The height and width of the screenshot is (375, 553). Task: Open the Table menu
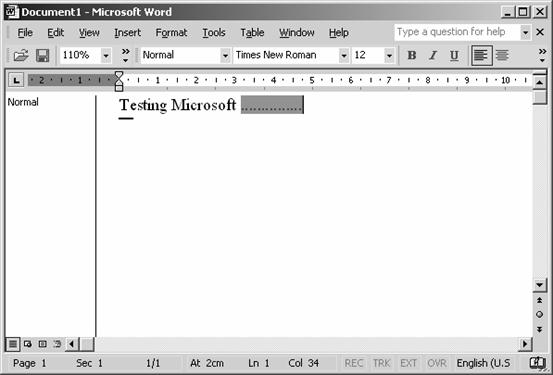pos(252,33)
